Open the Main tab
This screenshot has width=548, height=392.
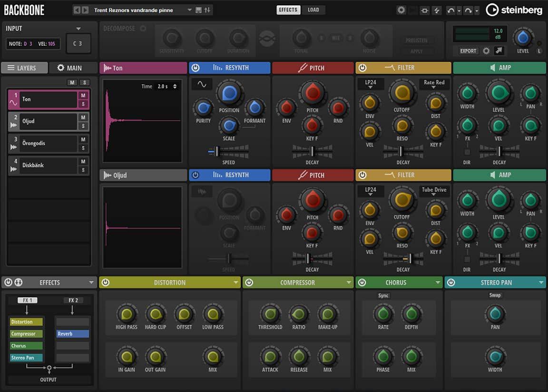tap(72, 68)
